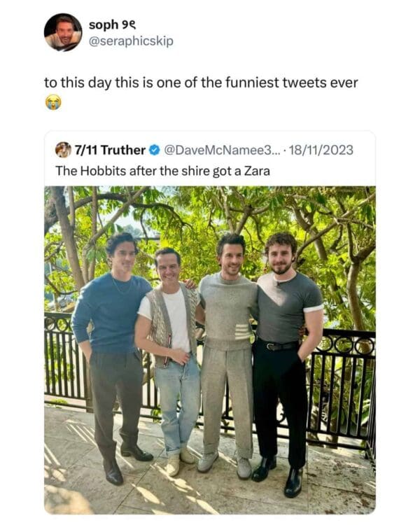Click the man wearing the knit vest
420x525 pixels.
168,329
